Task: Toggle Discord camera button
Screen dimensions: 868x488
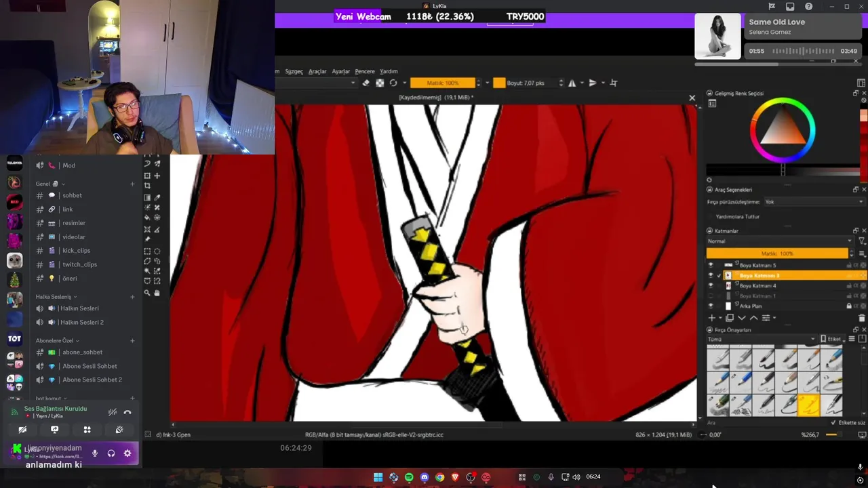Action: tap(22, 430)
